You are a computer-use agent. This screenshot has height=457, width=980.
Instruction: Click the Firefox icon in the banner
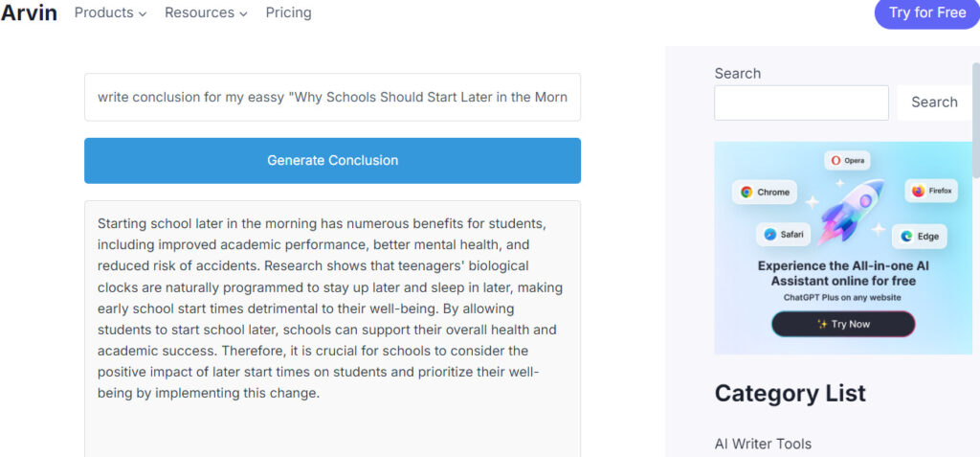pyautogui.click(x=918, y=191)
